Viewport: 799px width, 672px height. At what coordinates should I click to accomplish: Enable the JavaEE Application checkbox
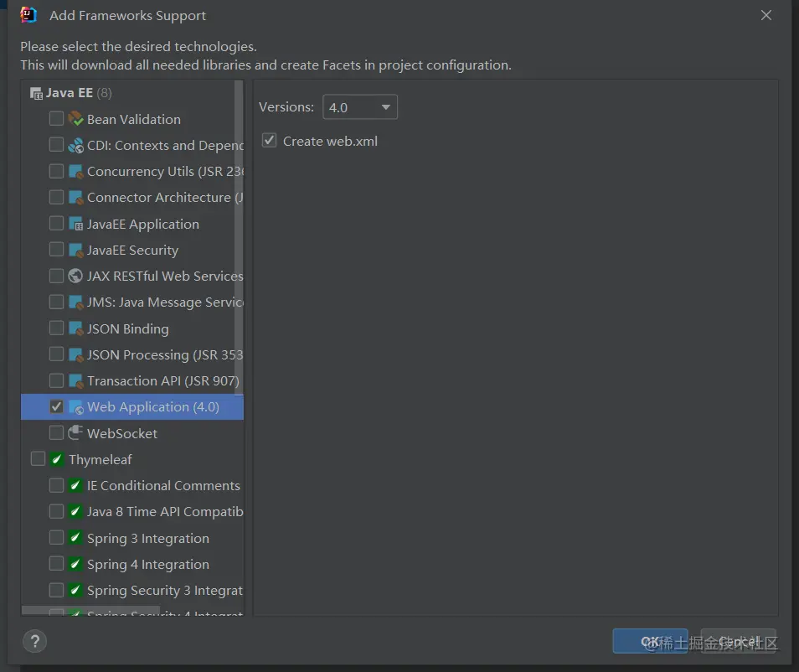[56, 224]
